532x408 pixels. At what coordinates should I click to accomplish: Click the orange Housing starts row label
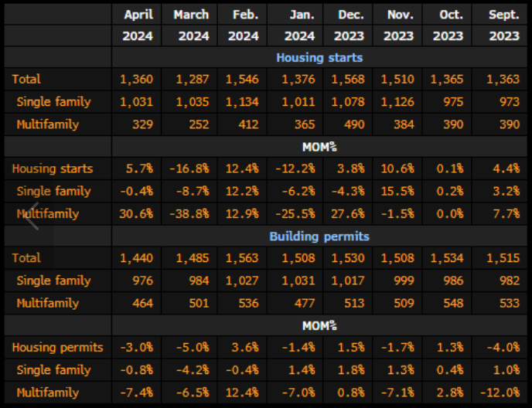[53, 168]
